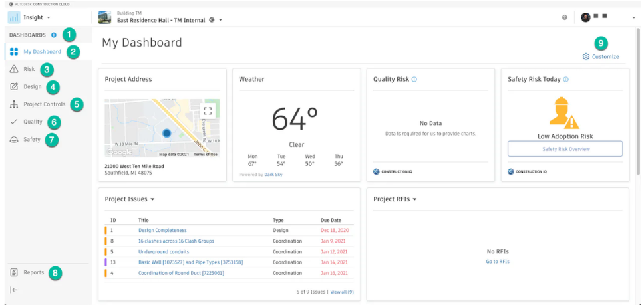Open the Dark Sky link
The height and width of the screenshot is (305, 644).
(273, 175)
